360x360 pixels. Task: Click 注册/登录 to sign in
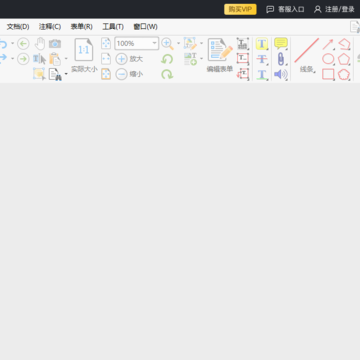(334, 9)
